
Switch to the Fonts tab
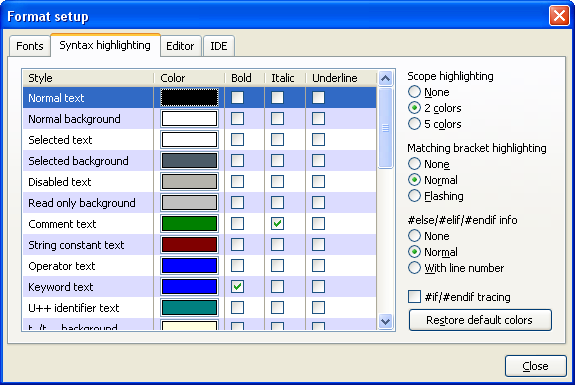(30, 46)
